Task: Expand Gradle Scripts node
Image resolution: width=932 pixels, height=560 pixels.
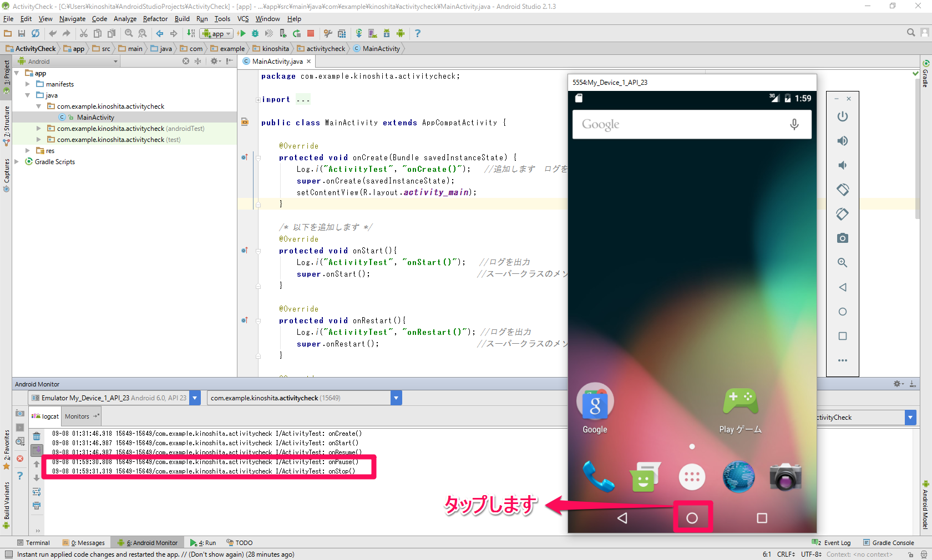Action: pos(17,162)
